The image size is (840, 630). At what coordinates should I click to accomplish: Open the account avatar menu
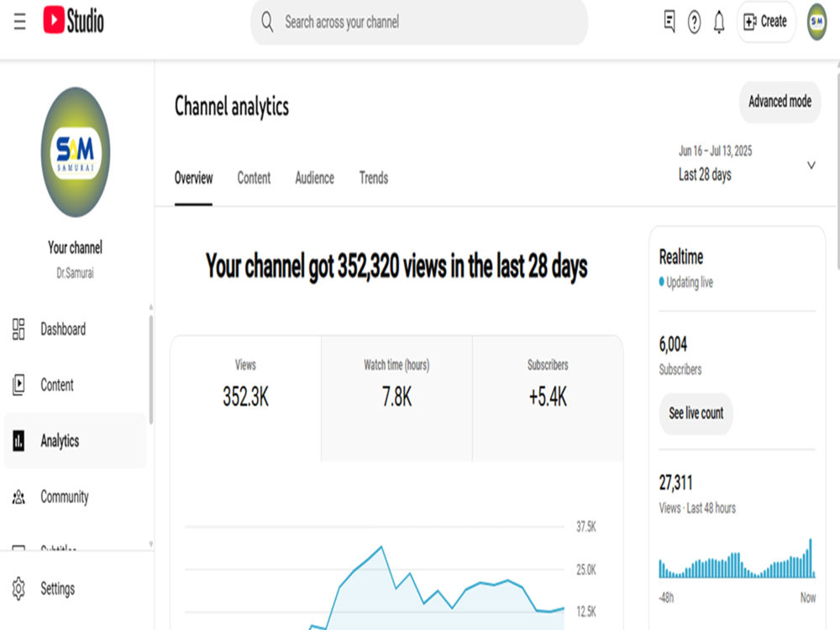[x=817, y=22]
